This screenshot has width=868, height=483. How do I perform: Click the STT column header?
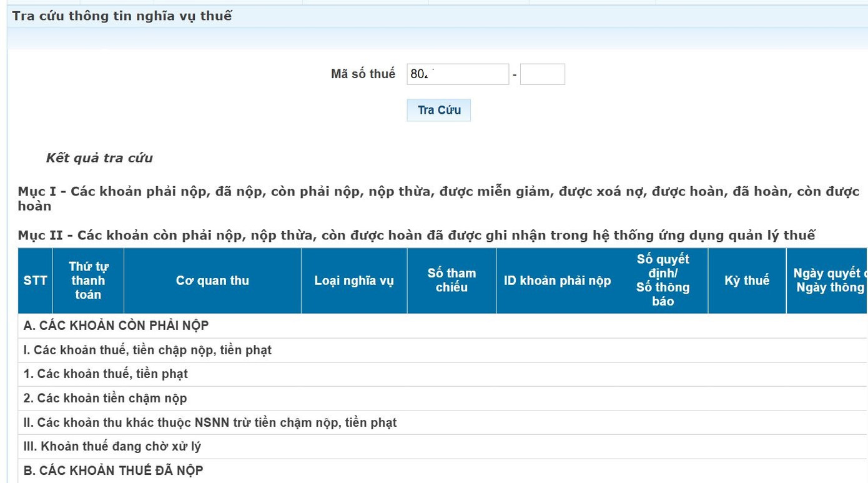[34, 280]
